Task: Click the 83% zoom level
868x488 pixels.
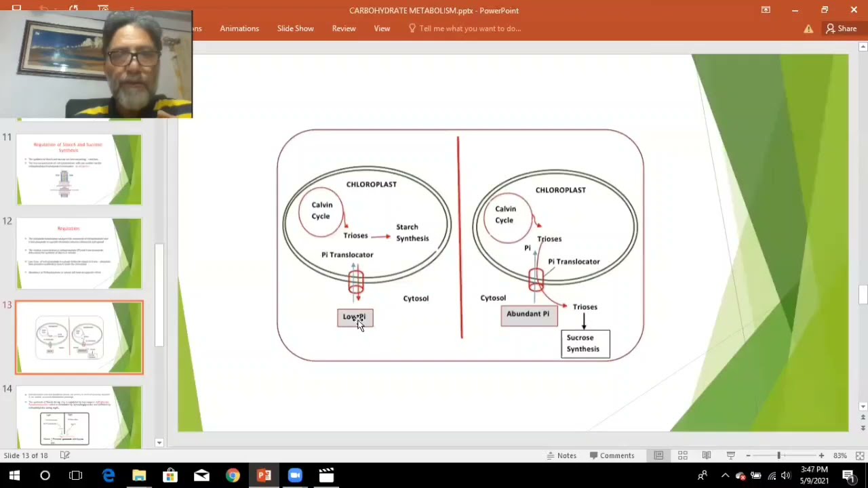Action: pyautogui.click(x=840, y=455)
